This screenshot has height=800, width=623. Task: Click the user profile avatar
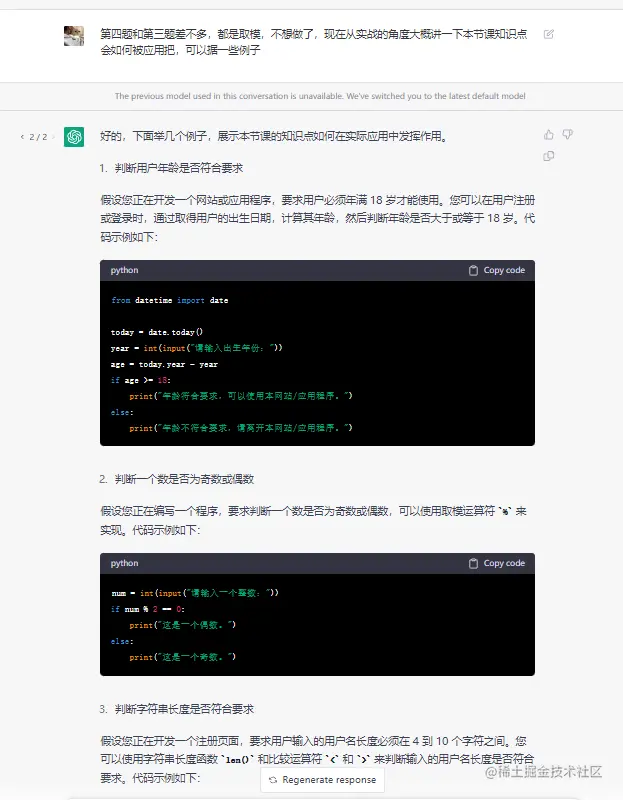[74, 36]
